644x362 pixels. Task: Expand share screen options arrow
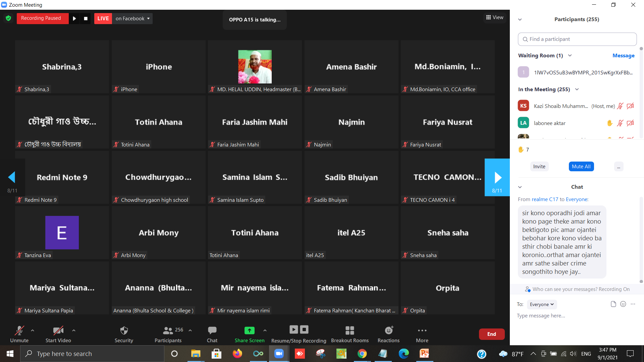265,330
